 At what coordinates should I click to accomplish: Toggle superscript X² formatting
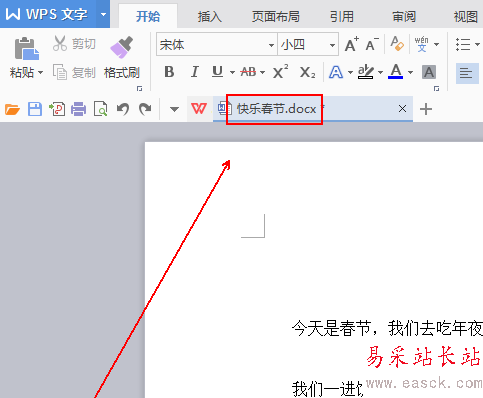click(280, 71)
